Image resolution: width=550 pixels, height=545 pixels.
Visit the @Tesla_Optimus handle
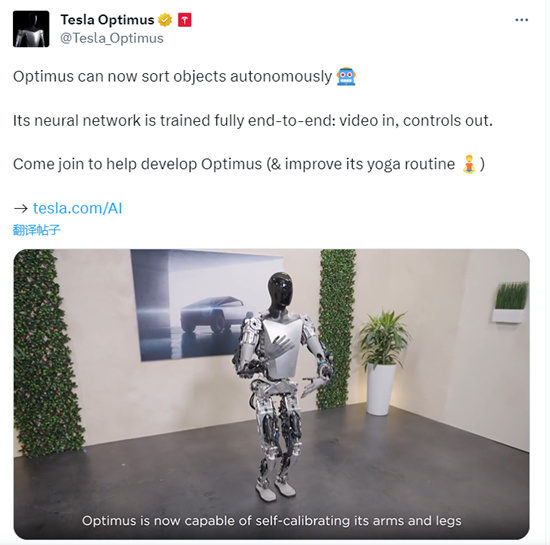pyautogui.click(x=112, y=38)
